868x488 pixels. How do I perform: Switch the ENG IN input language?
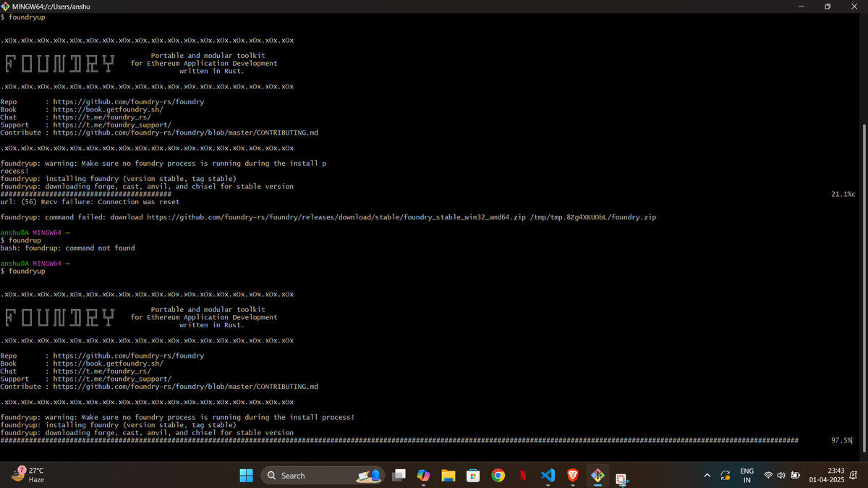tap(747, 476)
